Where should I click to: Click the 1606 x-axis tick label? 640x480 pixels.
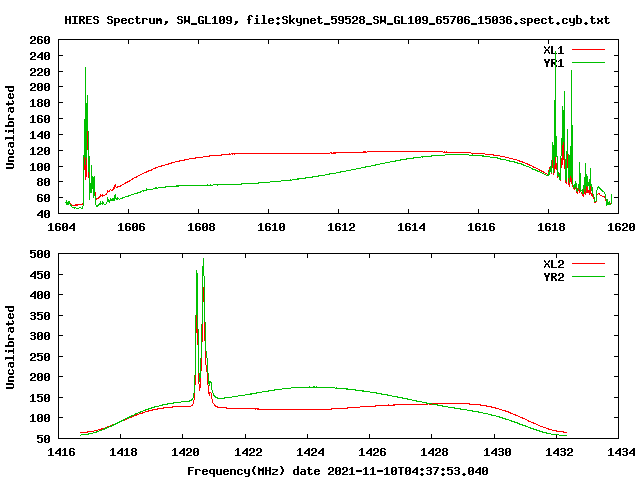click(x=131, y=227)
